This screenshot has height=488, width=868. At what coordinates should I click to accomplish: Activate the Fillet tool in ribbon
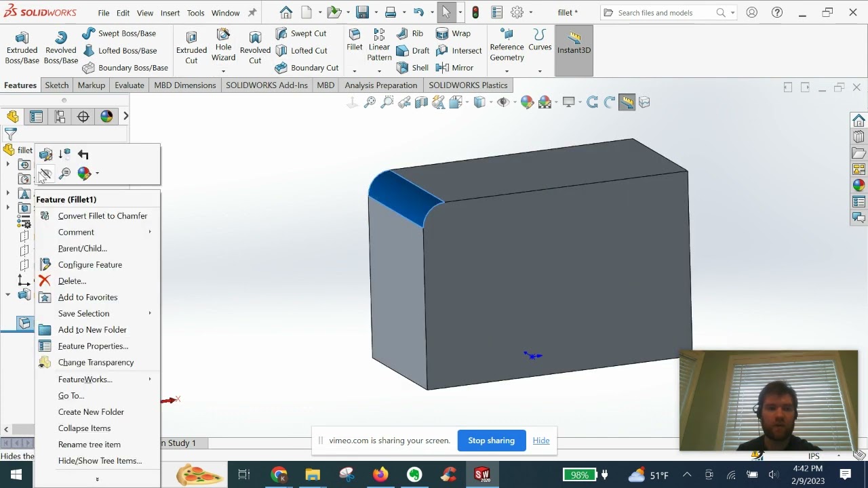coord(354,41)
